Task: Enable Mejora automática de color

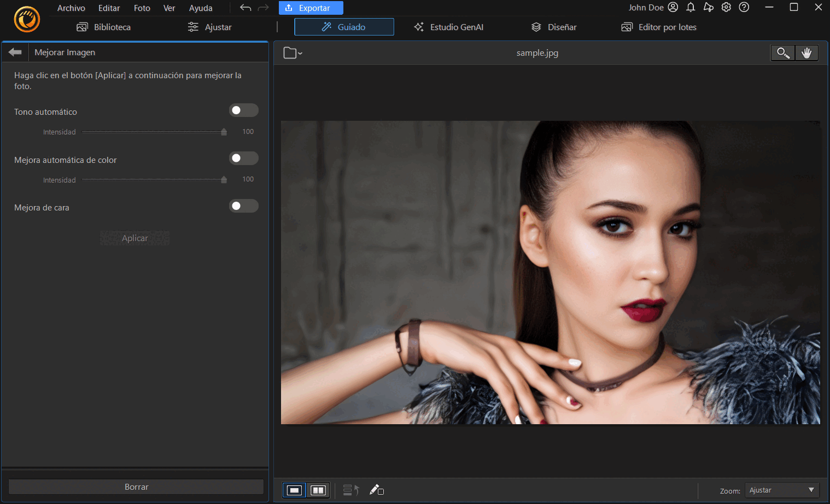Action: pyautogui.click(x=244, y=158)
